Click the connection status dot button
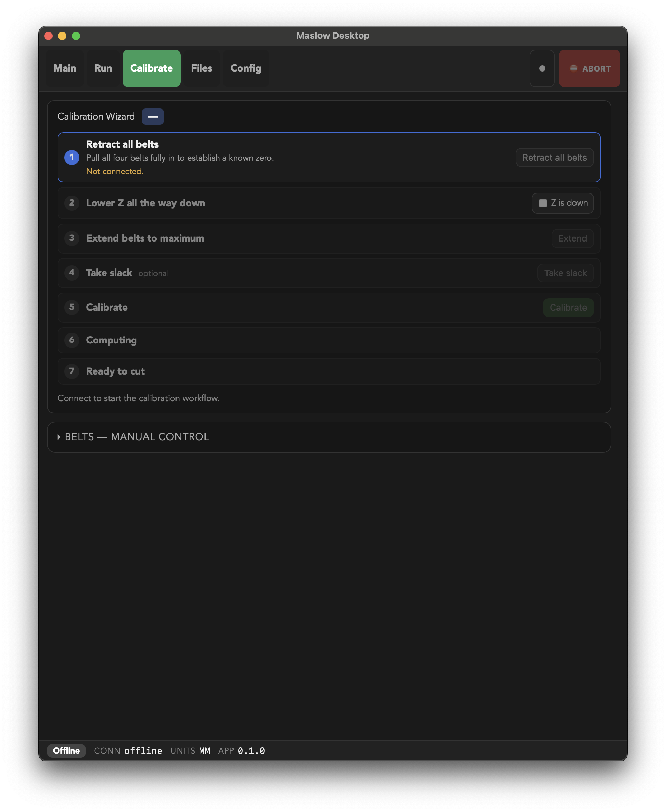Image resolution: width=666 pixels, height=812 pixels. click(x=542, y=68)
